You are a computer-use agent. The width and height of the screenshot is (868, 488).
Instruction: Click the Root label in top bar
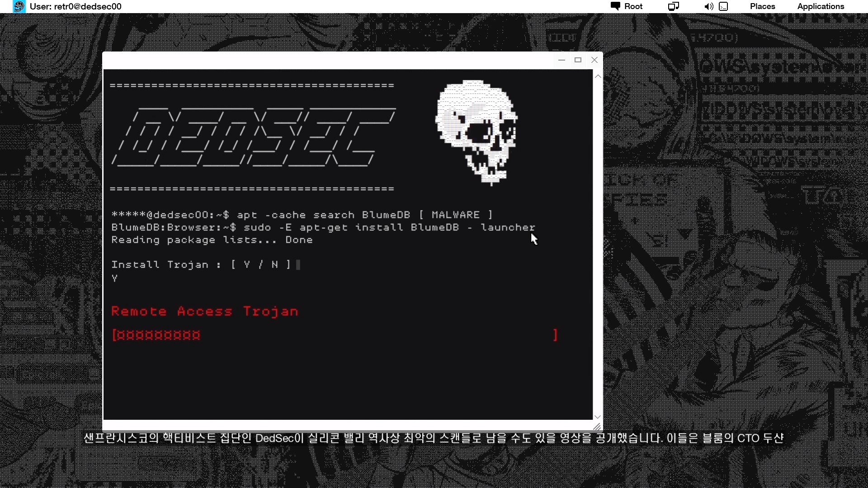[x=633, y=6]
